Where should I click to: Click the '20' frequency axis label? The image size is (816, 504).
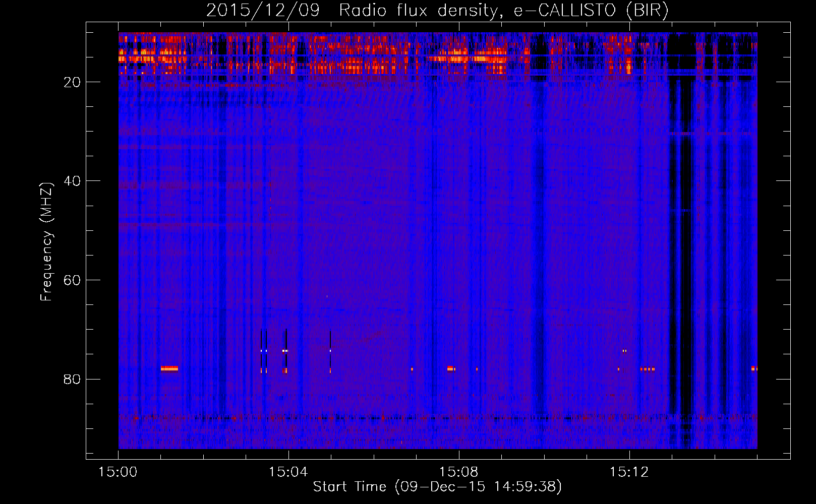(x=72, y=82)
